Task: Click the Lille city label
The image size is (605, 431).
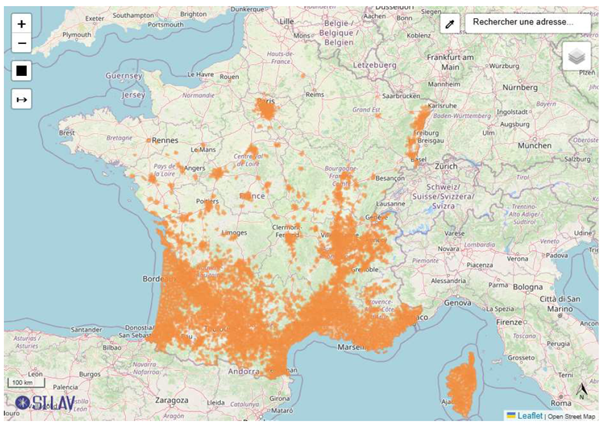Action: [x=286, y=22]
